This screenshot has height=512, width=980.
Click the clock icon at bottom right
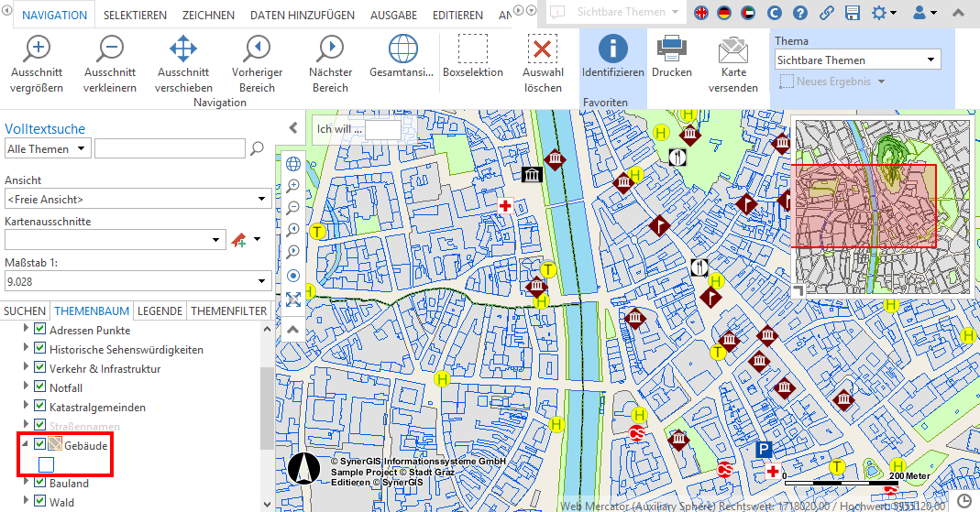click(964, 501)
